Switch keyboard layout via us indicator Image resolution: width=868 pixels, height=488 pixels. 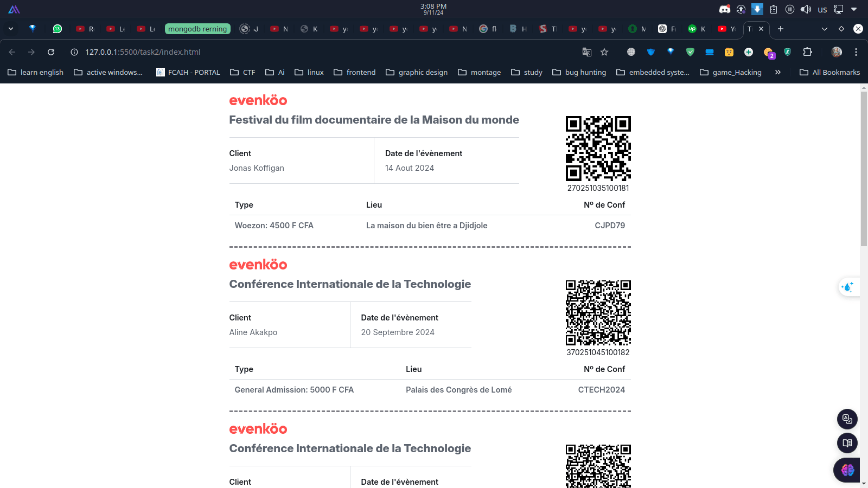click(x=822, y=9)
